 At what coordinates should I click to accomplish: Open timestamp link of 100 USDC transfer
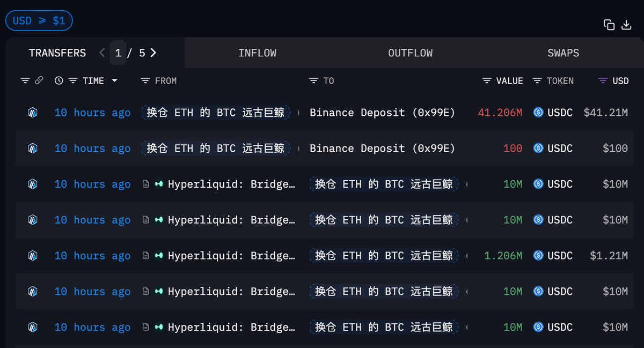click(x=92, y=148)
